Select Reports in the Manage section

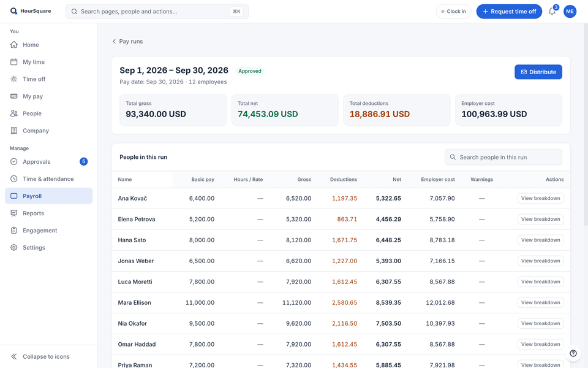coord(49,213)
